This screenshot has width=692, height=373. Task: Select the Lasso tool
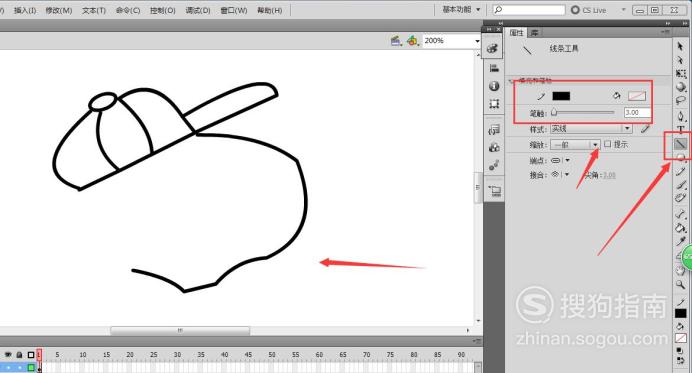point(681,101)
